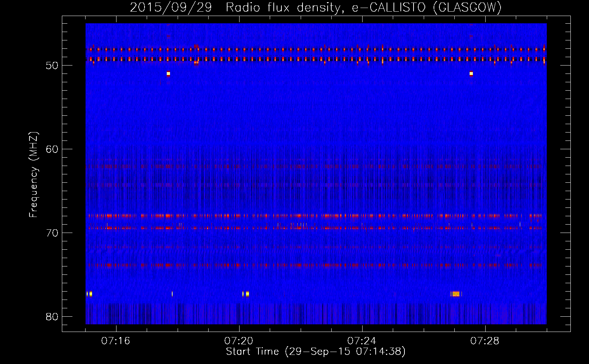Click the '70' frequency tick label
Viewport: 589px width, 364px height.
(x=52, y=233)
